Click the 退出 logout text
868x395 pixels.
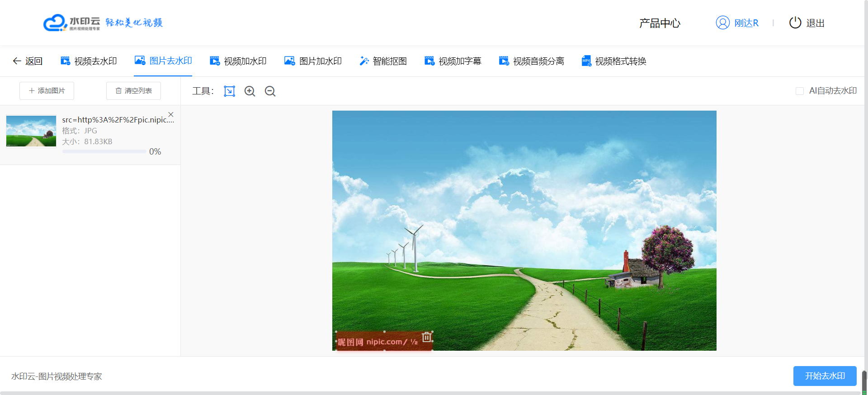coord(816,23)
